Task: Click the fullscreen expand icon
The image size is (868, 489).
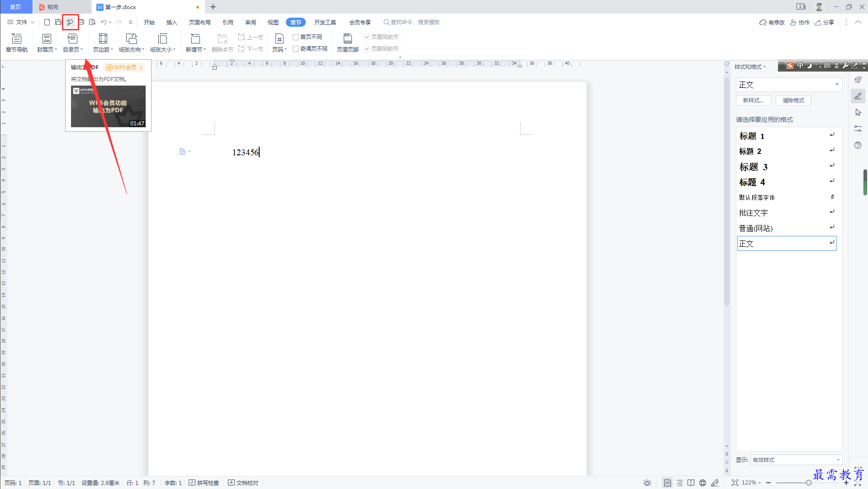Action: (x=858, y=483)
